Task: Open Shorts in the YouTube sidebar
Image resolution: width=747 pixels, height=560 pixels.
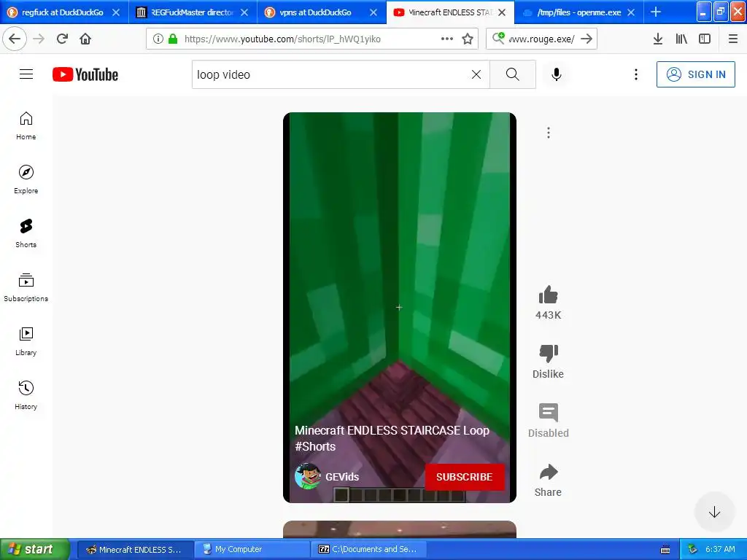Action: pyautogui.click(x=26, y=233)
